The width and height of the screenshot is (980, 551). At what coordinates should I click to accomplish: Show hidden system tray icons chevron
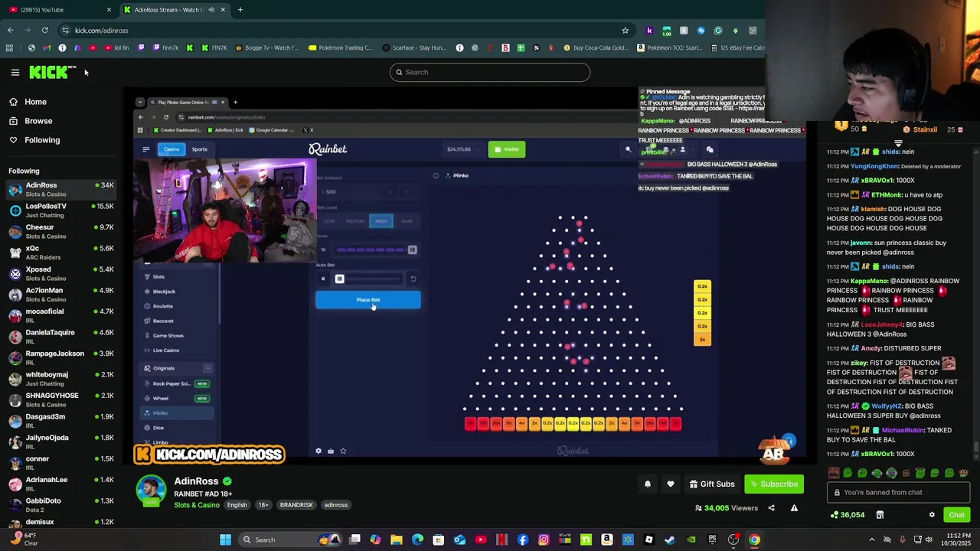(x=871, y=540)
